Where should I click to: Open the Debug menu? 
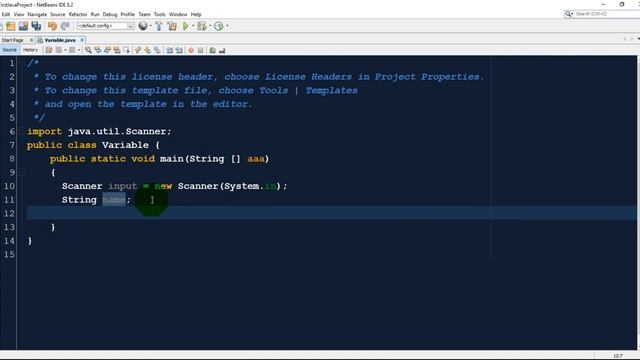pyautogui.click(x=110, y=14)
